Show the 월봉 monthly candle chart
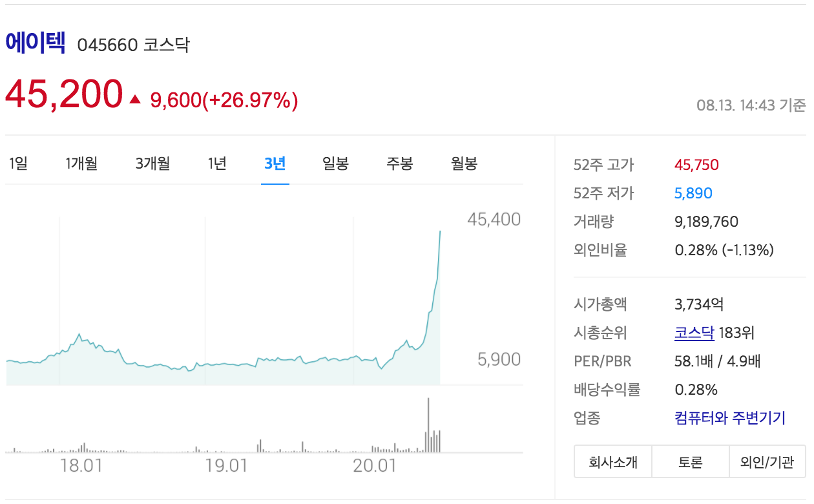Image resolution: width=814 pixels, height=504 pixels. (x=464, y=163)
